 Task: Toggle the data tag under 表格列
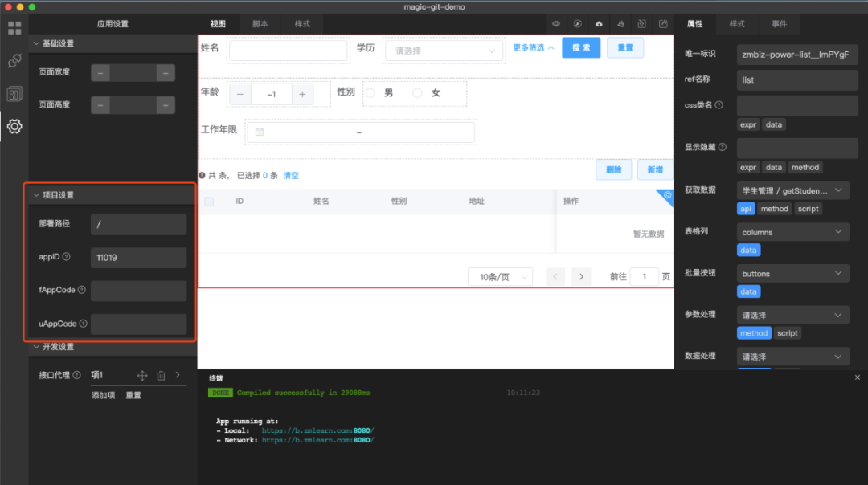tap(748, 250)
